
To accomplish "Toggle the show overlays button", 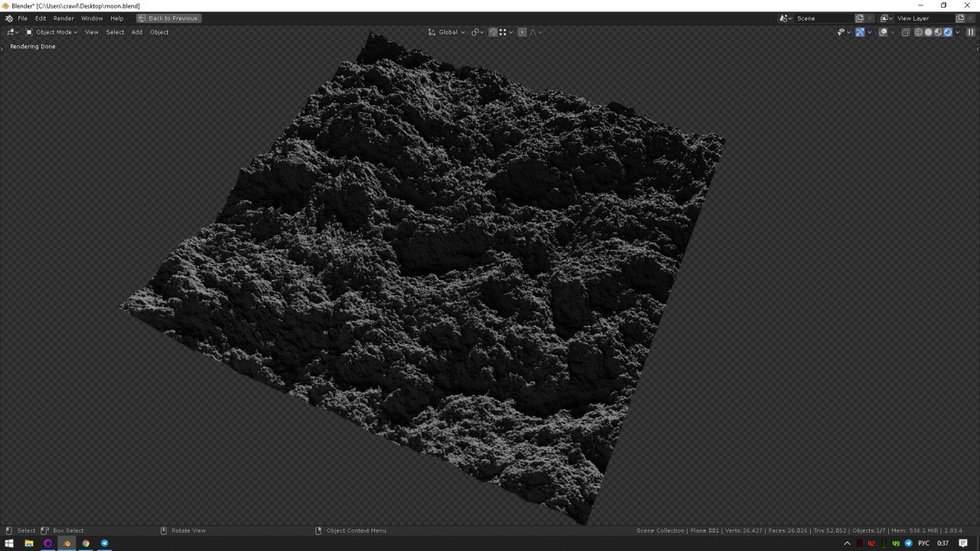I will 883,32.
